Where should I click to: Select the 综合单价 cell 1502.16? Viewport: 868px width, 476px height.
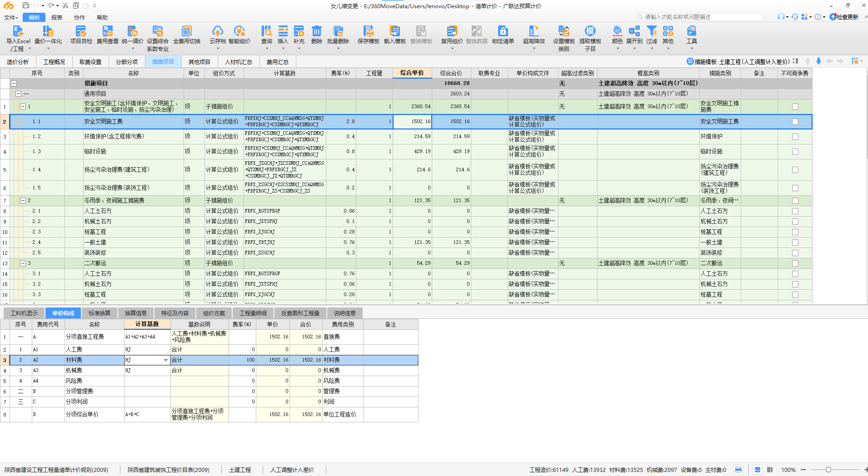[x=412, y=122]
